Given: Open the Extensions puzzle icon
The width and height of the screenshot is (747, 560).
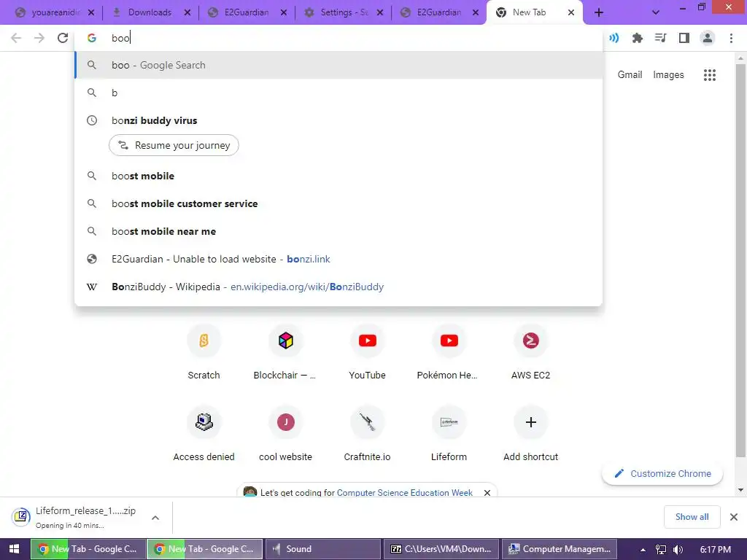Looking at the screenshot, I should click(x=637, y=38).
